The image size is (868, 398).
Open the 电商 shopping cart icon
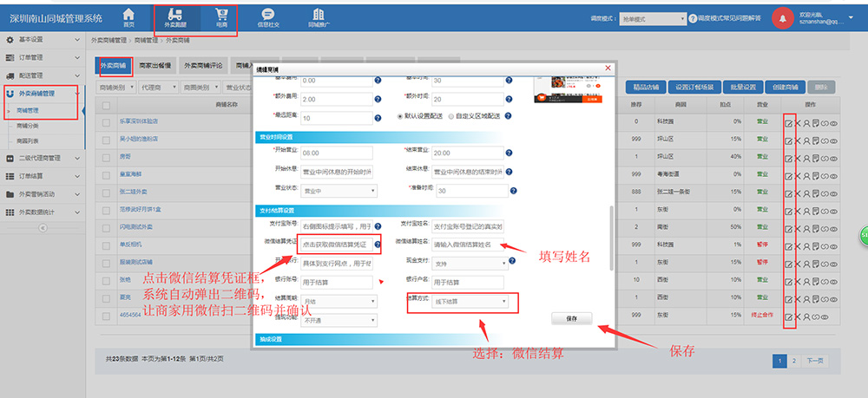[x=220, y=17]
